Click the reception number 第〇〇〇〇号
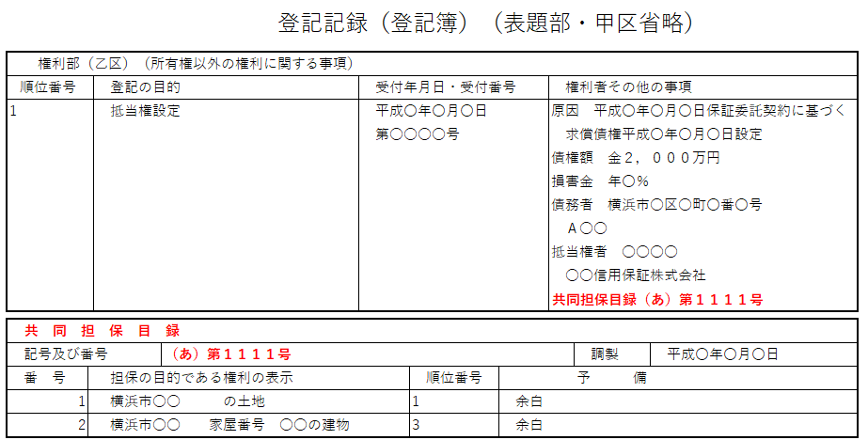This screenshot has height=440, width=868. (x=417, y=134)
